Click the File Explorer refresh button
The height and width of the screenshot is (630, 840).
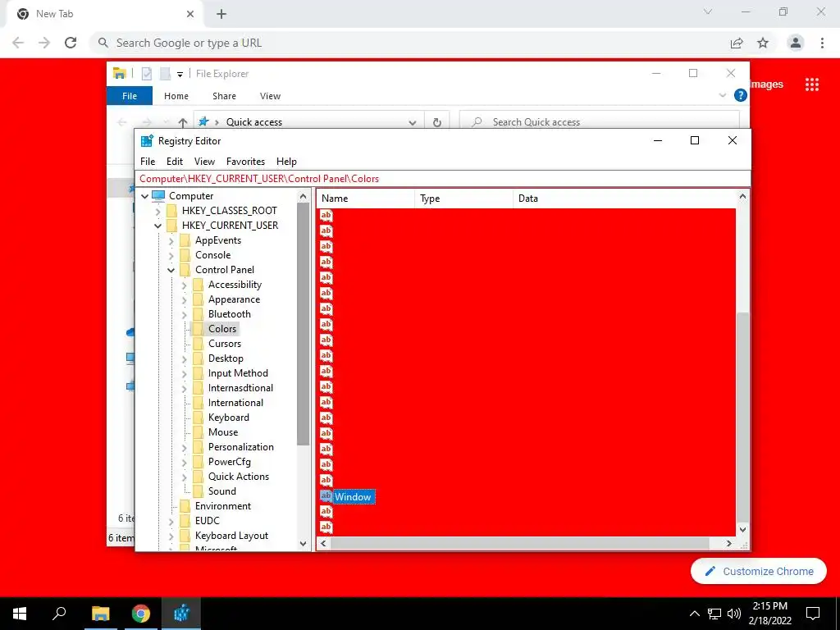click(437, 122)
